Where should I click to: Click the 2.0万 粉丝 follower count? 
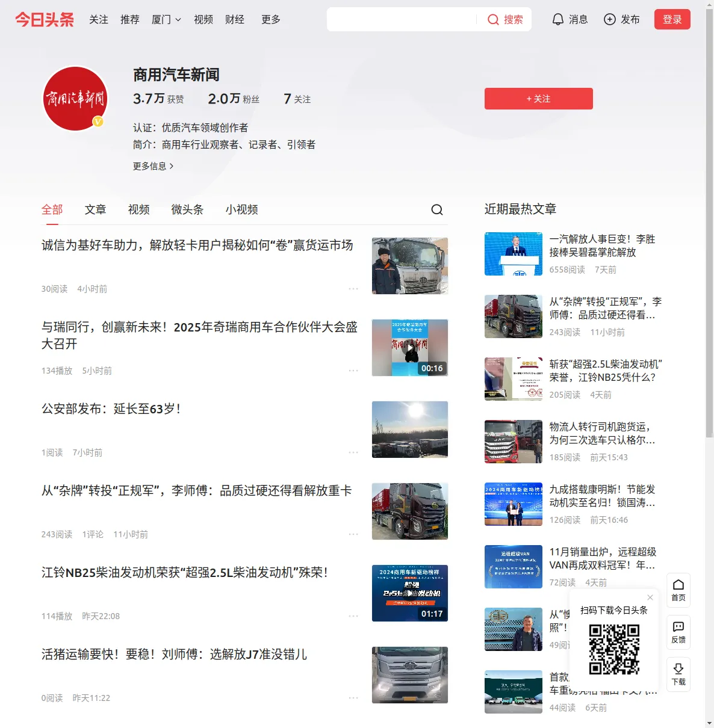click(234, 99)
